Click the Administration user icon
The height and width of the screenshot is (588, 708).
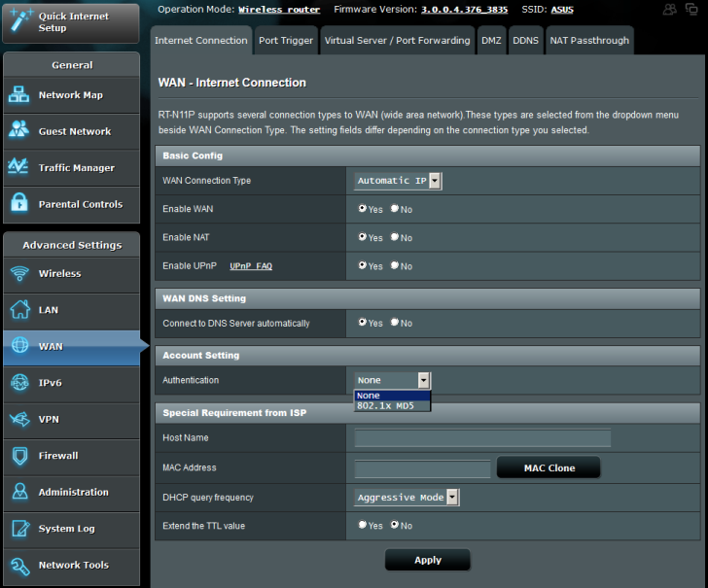point(19,491)
